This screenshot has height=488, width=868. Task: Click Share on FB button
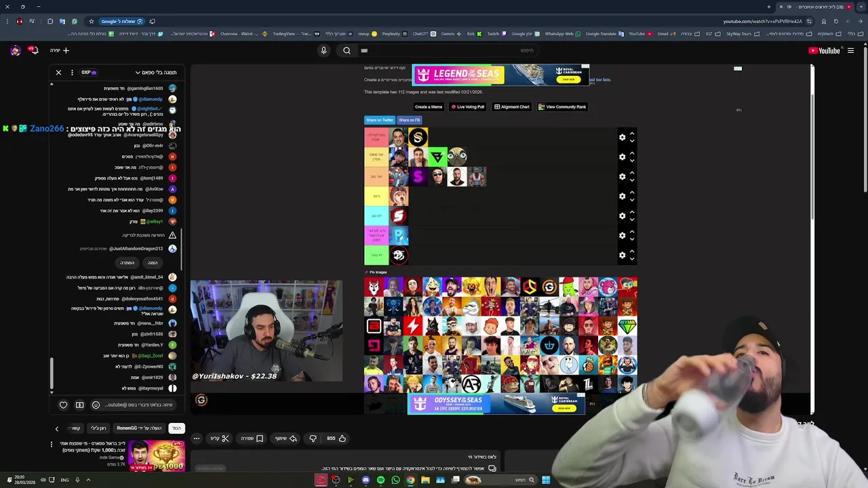(410, 120)
